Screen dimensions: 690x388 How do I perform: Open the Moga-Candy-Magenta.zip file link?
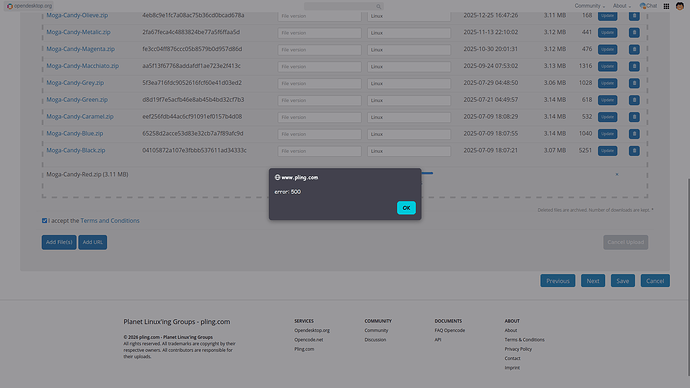click(81, 49)
